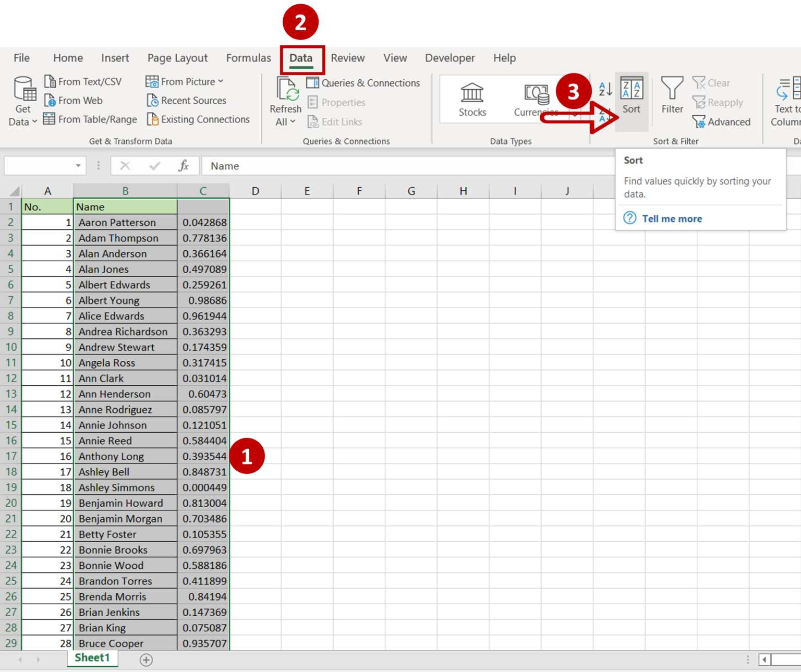Click the Properties button
Viewport: 801px width, 672px height.
click(x=336, y=102)
